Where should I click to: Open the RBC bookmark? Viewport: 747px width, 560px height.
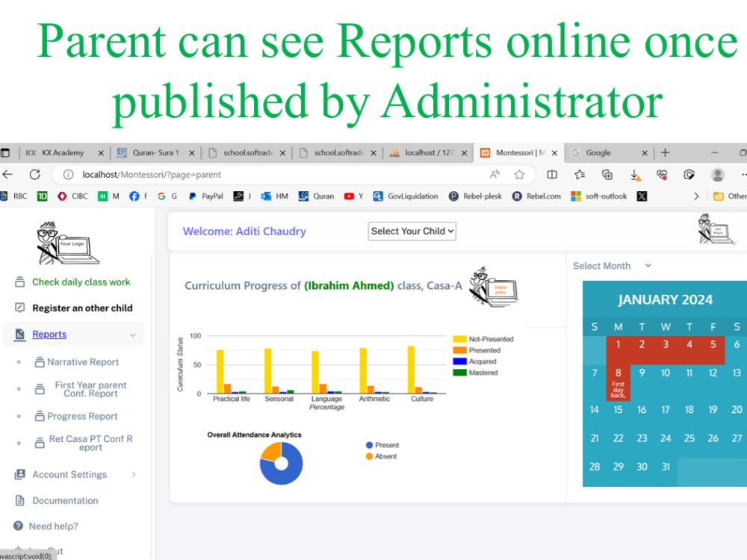pos(13,196)
